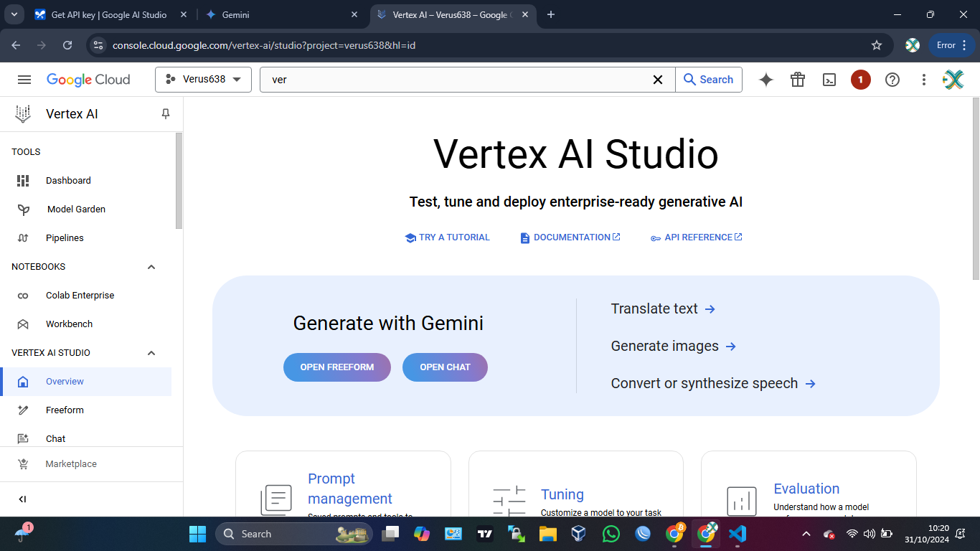Click the sidebar scrollbar thumb
This screenshot has height=551, width=980.
[x=179, y=181]
